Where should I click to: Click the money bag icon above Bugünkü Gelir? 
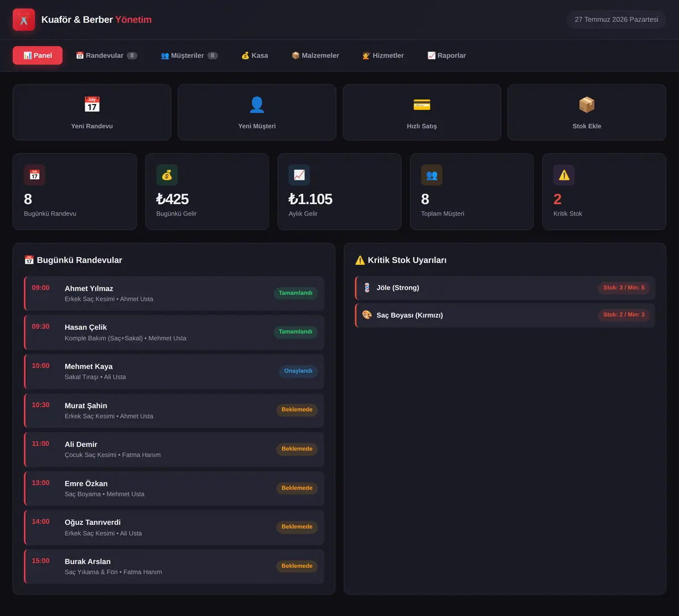pyautogui.click(x=167, y=175)
